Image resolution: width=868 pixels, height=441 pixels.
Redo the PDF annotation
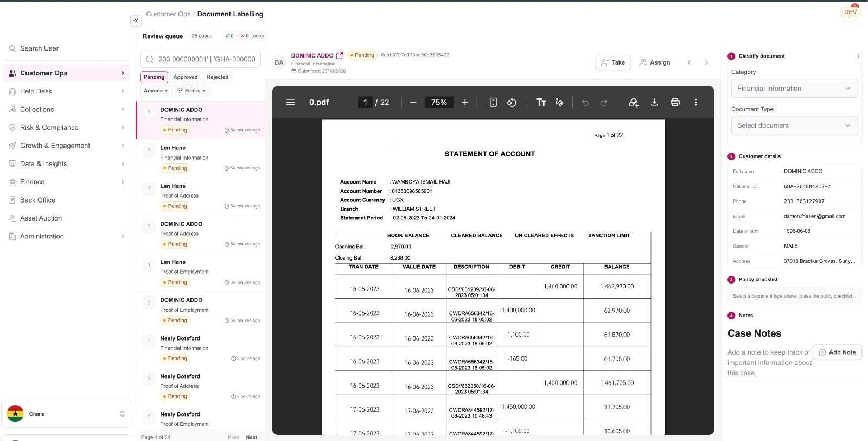tap(604, 102)
